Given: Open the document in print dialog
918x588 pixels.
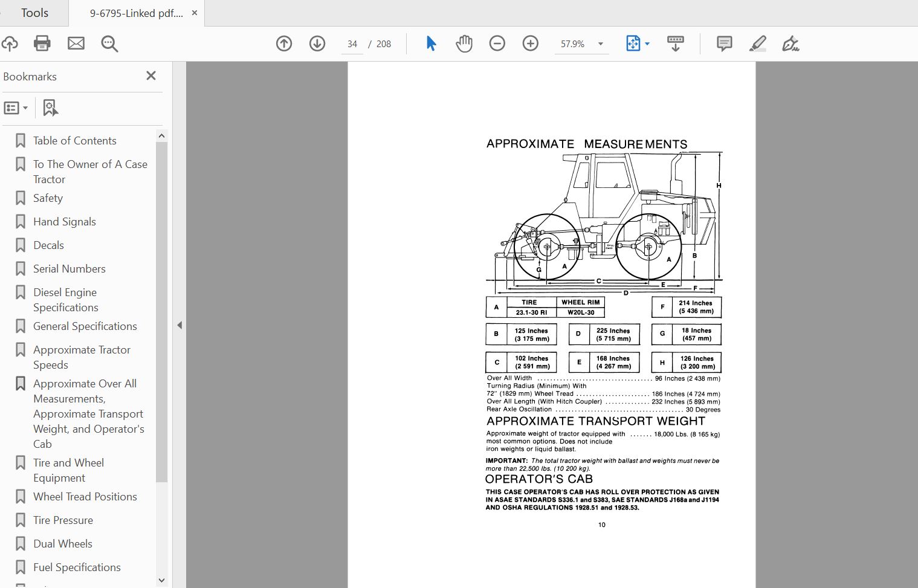Looking at the screenshot, I should tap(42, 43).
